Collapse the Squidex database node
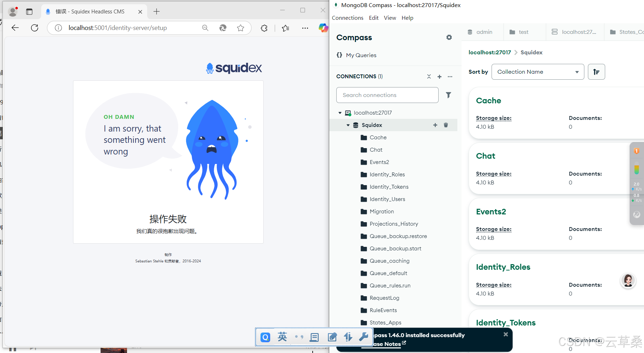This screenshot has height=353, width=644. pos(348,125)
